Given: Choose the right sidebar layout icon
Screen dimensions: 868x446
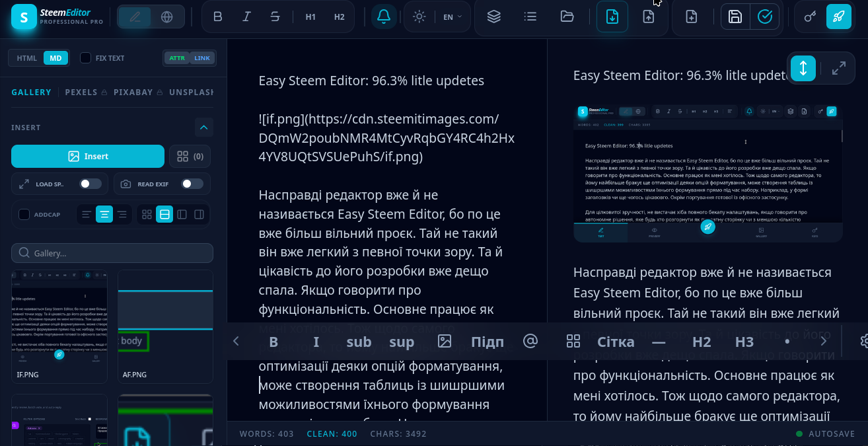Looking at the screenshot, I should [199, 215].
